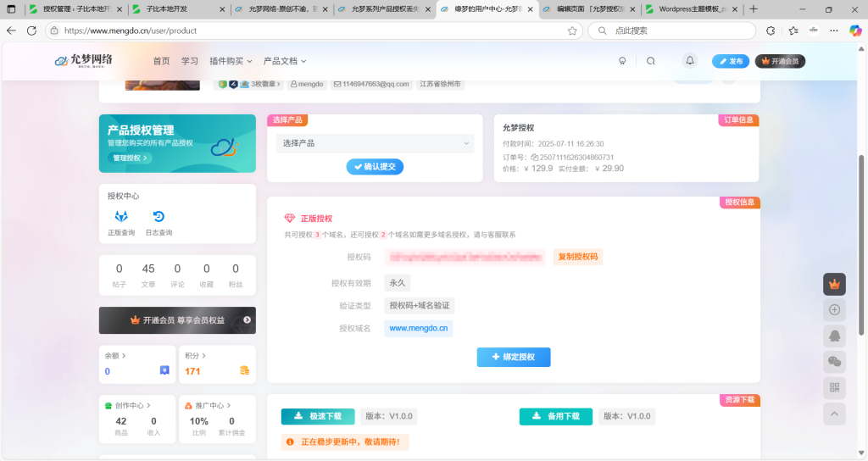868x461 pixels.
Task: Click the 发布 button in the header
Action: (731, 61)
